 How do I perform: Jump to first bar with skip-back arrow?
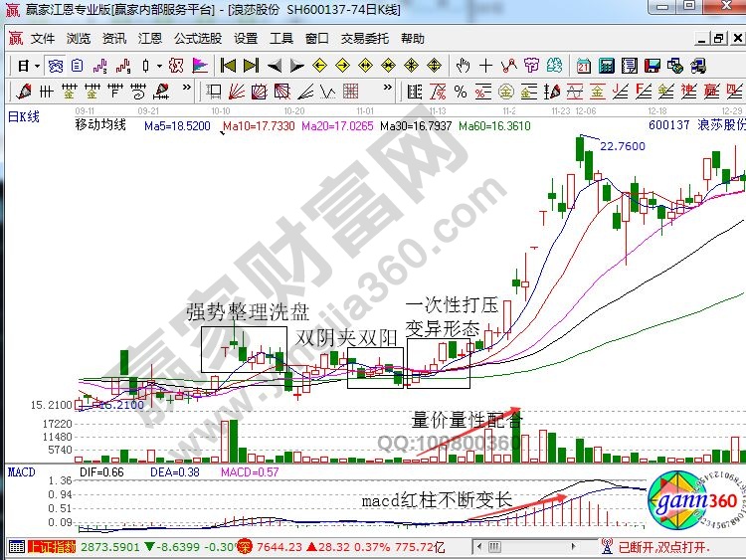[228, 66]
